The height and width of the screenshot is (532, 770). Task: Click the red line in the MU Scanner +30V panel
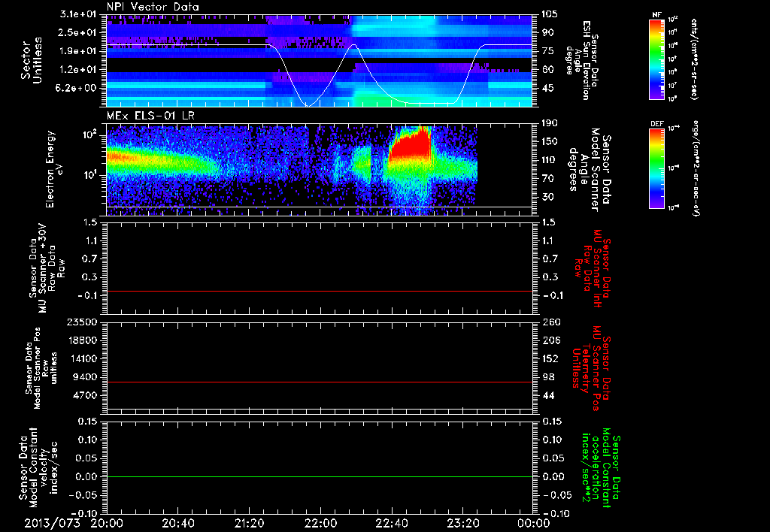(319, 291)
